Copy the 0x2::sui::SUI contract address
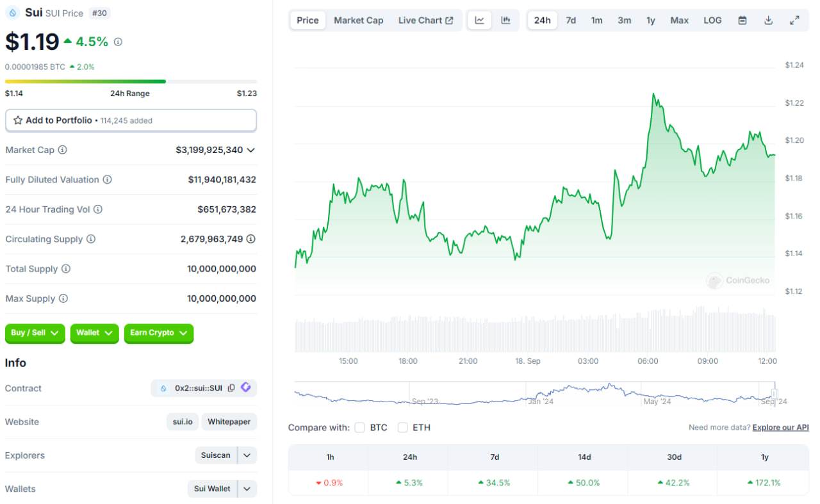The image size is (820, 504). pyautogui.click(x=231, y=388)
